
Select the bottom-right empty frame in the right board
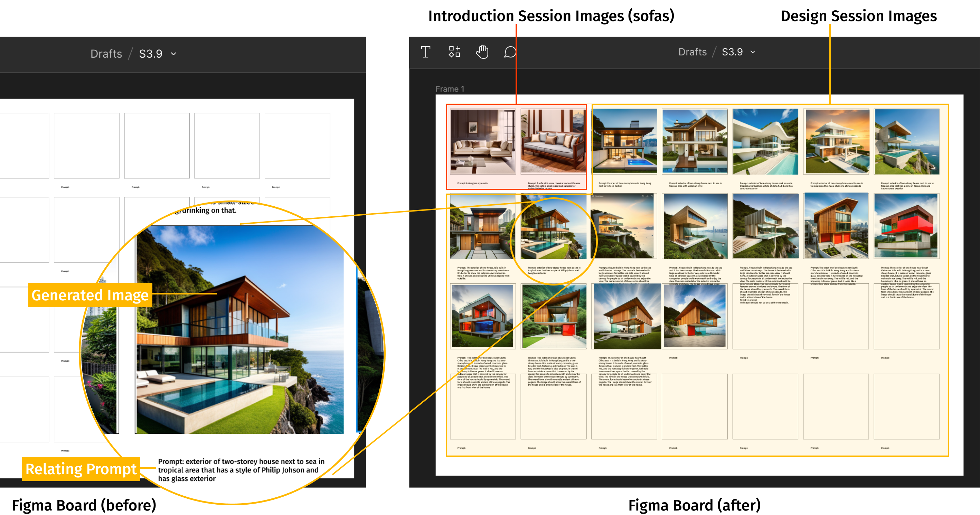pyautogui.click(x=907, y=406)
